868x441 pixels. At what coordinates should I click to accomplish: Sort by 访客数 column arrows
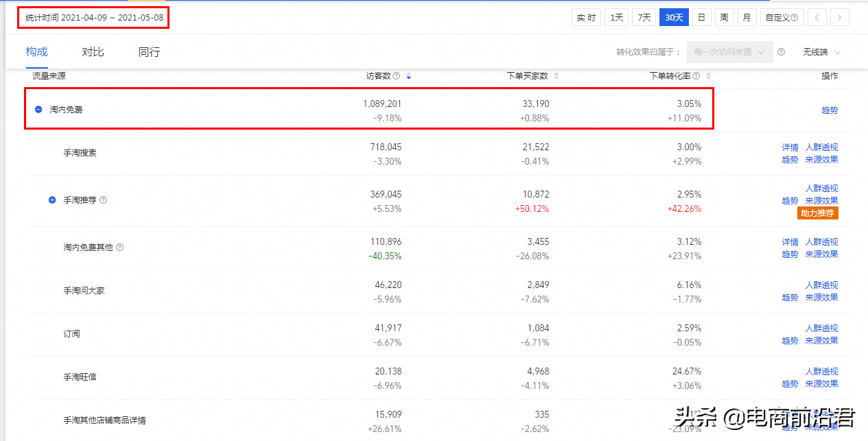point(408,76)
